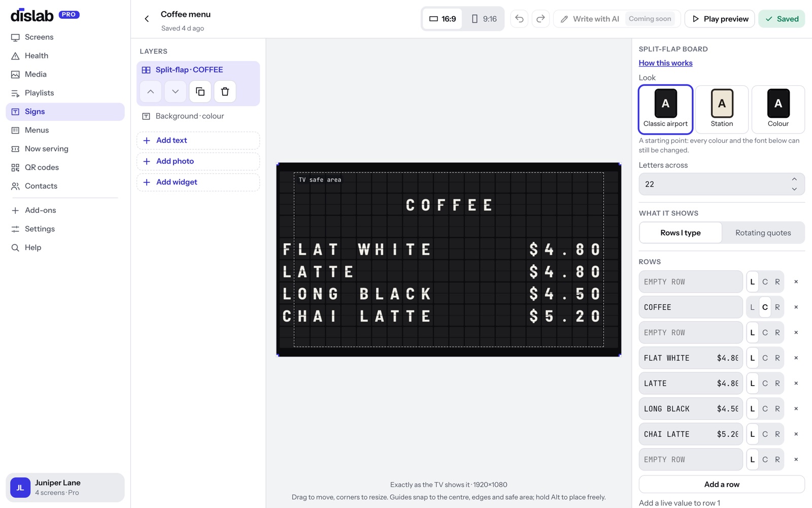Open the Health page
Image resolution: width=812 pixels, height=508 pixels.
[65, 56]
